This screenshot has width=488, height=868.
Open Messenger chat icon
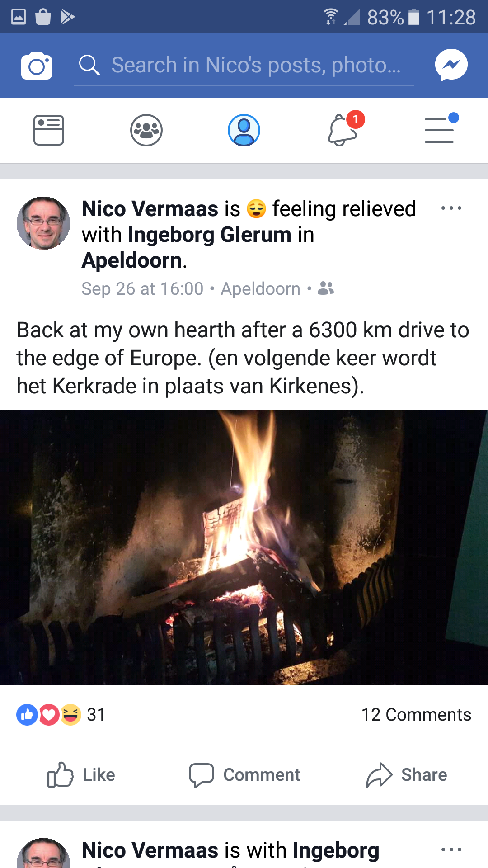[x=451, y=65]
